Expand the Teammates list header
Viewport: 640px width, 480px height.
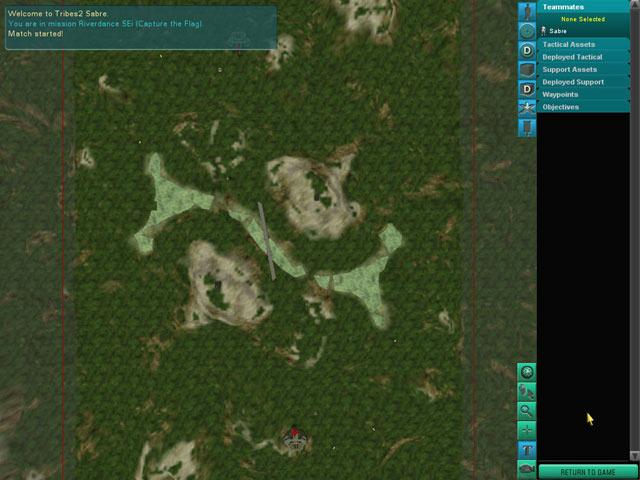point(583,7)
